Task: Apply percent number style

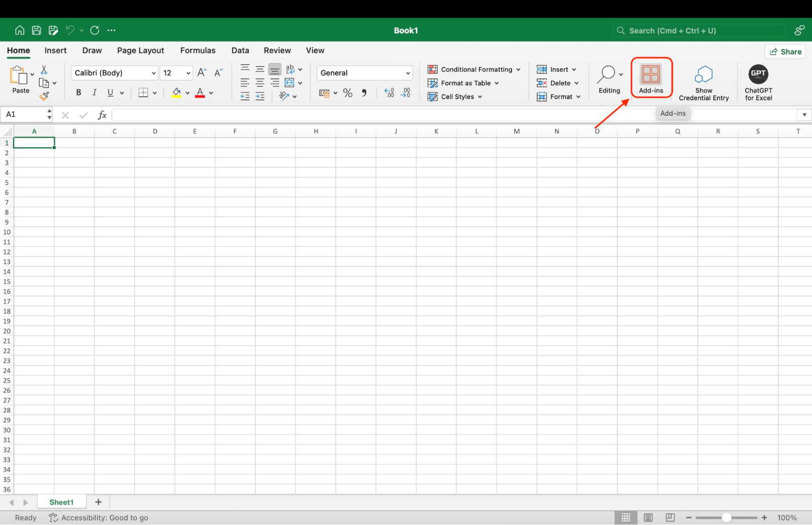Action: tap(347, 93)
